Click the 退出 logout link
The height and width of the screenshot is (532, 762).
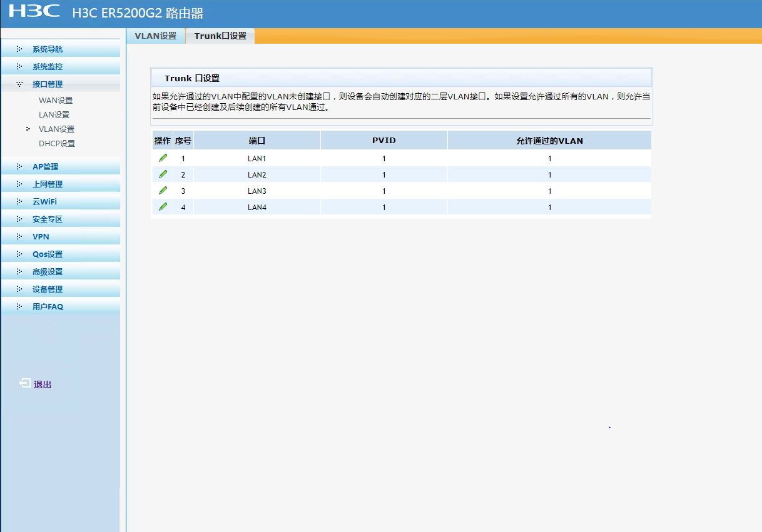click(43, 384)
